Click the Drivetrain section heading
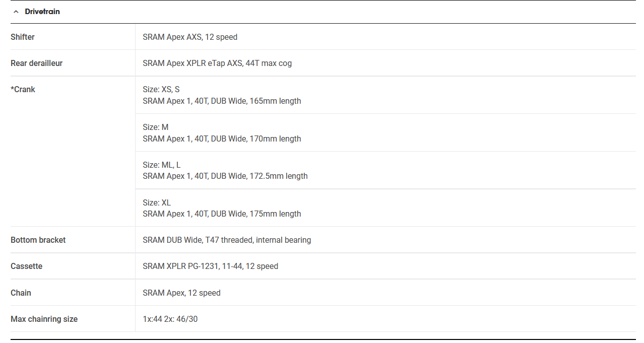 coord(42,12)
